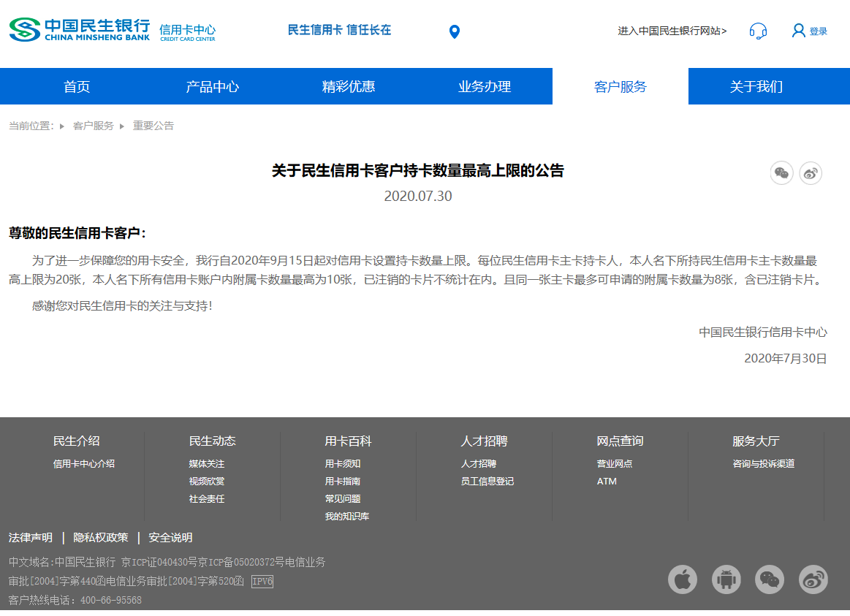
Task: Select the 客户服务 navigation tab
Action: pyautogui.click(x=621, y=87)
